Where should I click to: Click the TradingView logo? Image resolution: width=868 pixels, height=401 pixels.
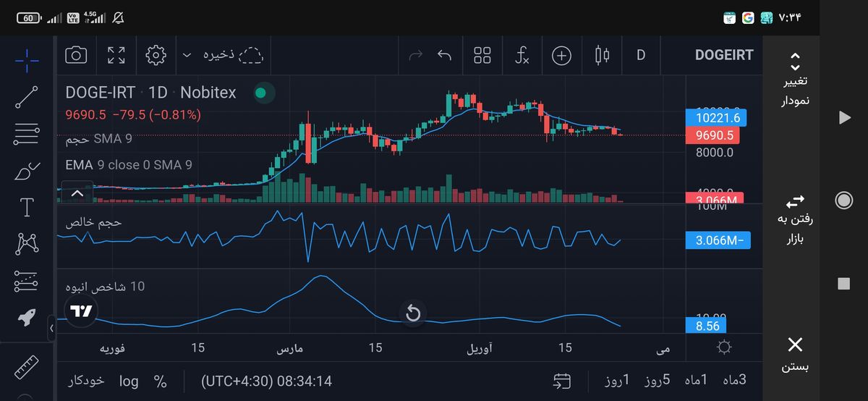click(82, 311)
